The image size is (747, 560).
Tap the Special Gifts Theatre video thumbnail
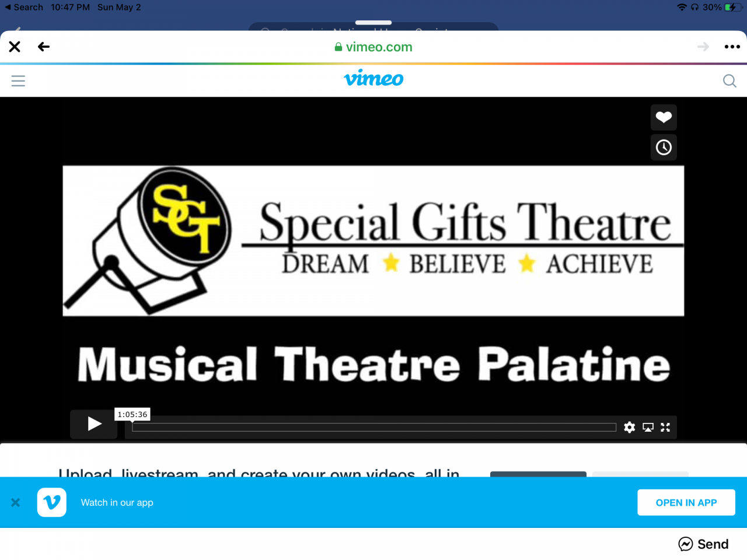(x=373, y=241)
